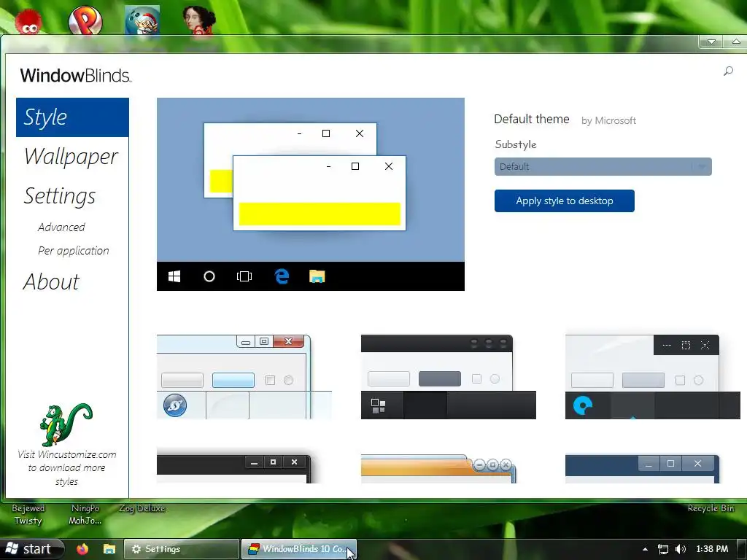This screenshot has width=747, height=560.
Task: Click the Task View icon in the preview
Action: [244, 276]
